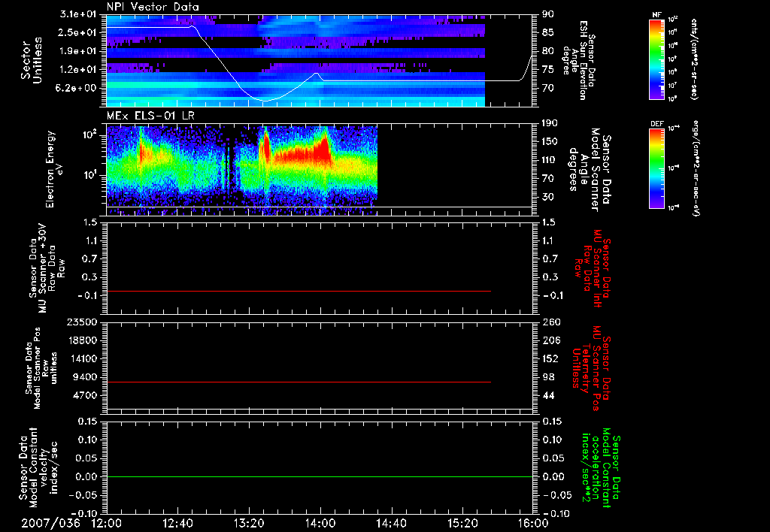Click the 1.9e+01 sector tick label
This screenshot has height=532, width=770.
click(77, 51)
